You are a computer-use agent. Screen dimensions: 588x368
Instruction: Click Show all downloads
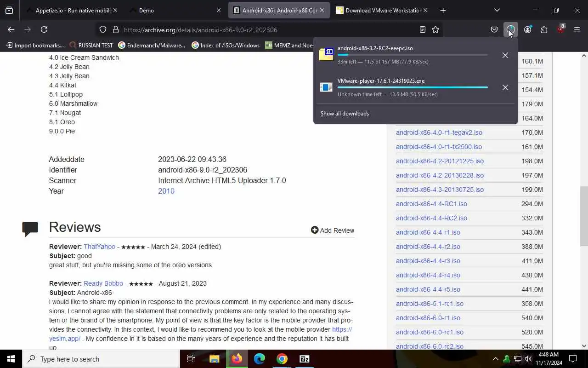[x=345, y=114]
